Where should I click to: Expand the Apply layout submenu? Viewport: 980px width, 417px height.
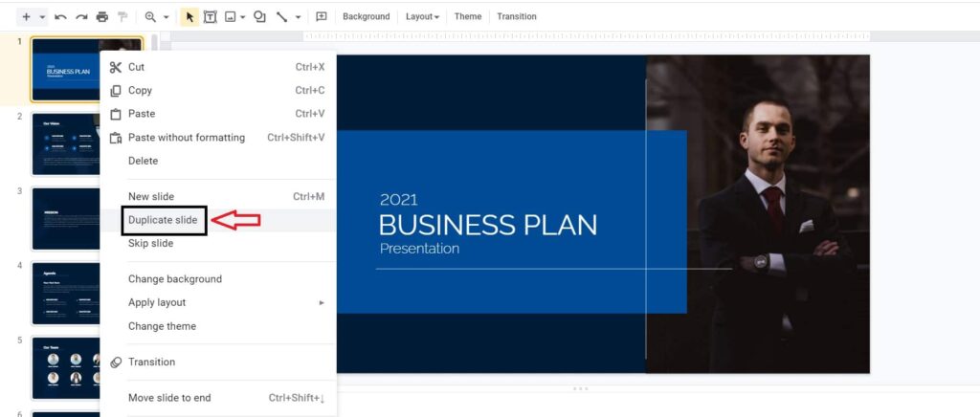[x=218, y=303]
